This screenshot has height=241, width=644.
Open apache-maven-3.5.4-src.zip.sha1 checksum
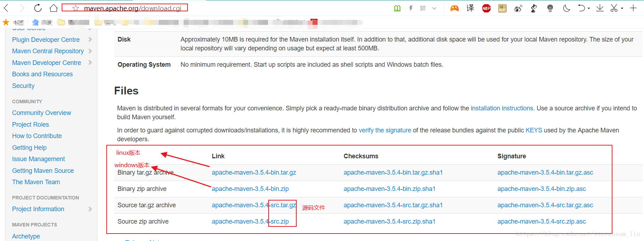[x=389, y=221]
